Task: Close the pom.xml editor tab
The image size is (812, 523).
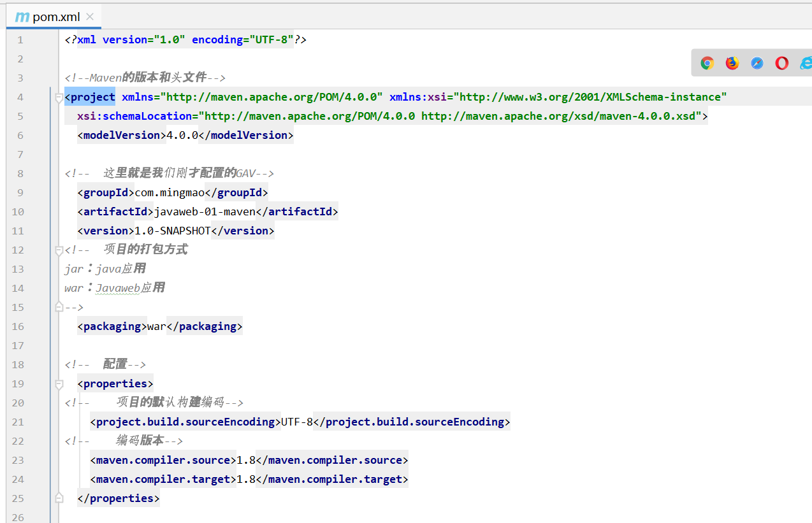Action: tap(89, 17)
